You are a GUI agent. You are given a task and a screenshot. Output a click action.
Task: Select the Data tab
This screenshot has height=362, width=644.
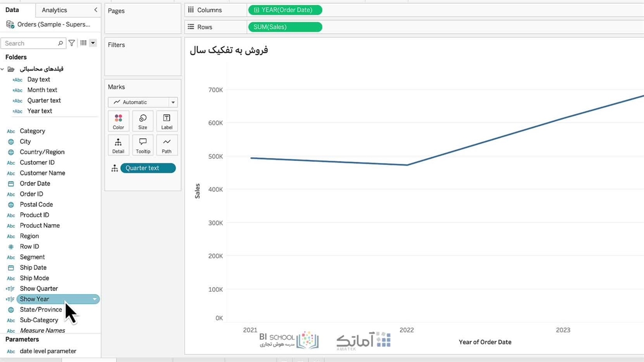(12, 10)
